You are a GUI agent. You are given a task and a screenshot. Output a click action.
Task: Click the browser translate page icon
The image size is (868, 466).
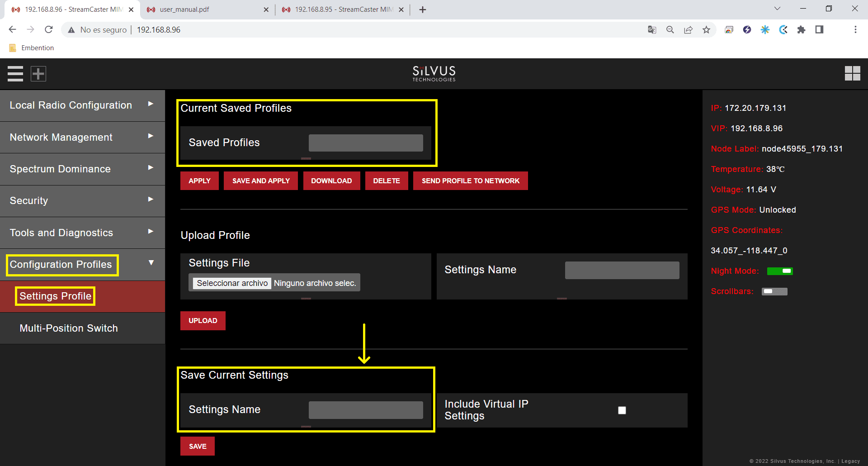tap(652, 30)
